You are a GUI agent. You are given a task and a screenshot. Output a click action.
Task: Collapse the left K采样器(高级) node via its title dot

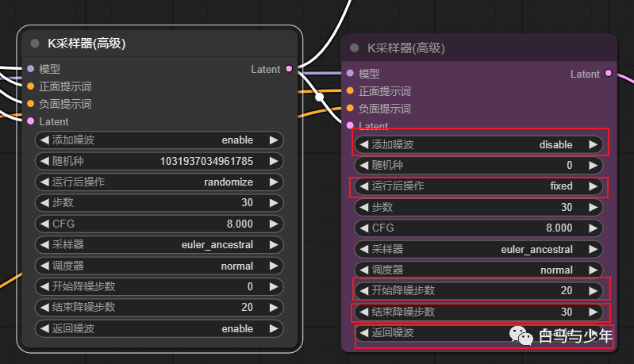[35, 44]
